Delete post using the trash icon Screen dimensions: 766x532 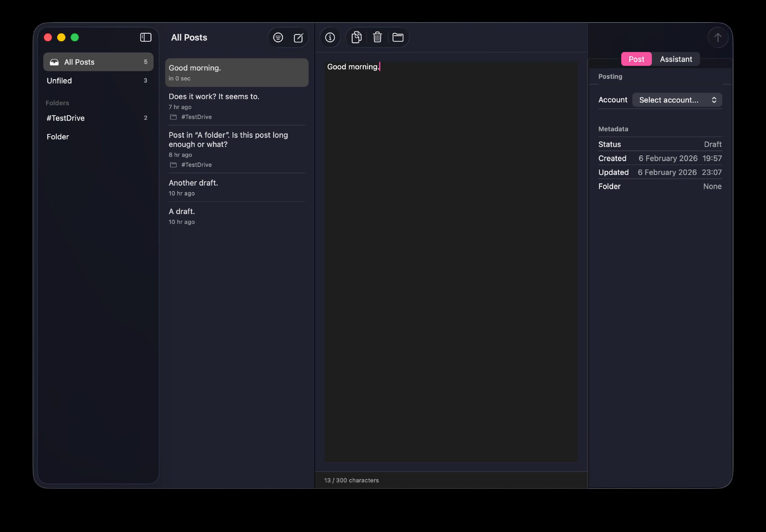377,38
